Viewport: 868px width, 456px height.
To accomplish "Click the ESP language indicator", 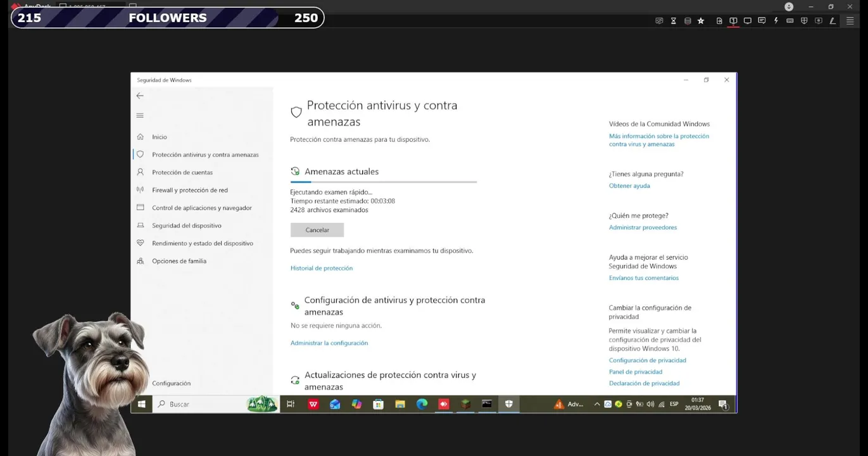I will [674, 404].
